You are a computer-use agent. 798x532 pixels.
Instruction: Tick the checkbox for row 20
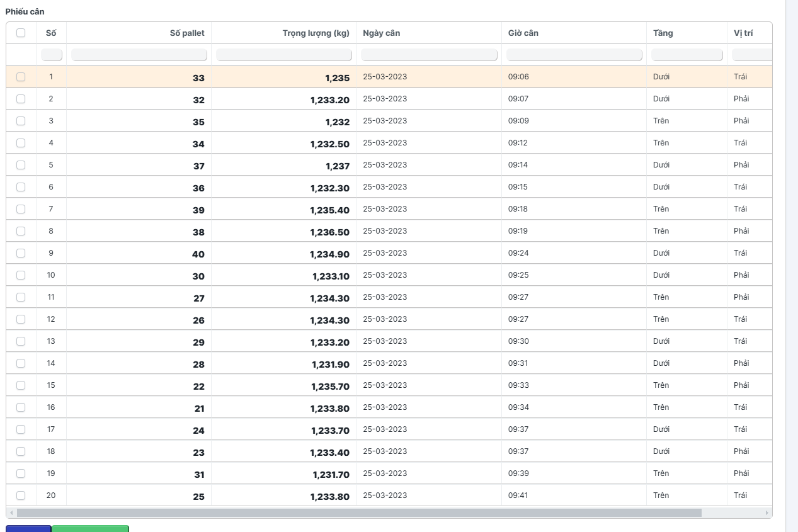[x=21, y=495]
